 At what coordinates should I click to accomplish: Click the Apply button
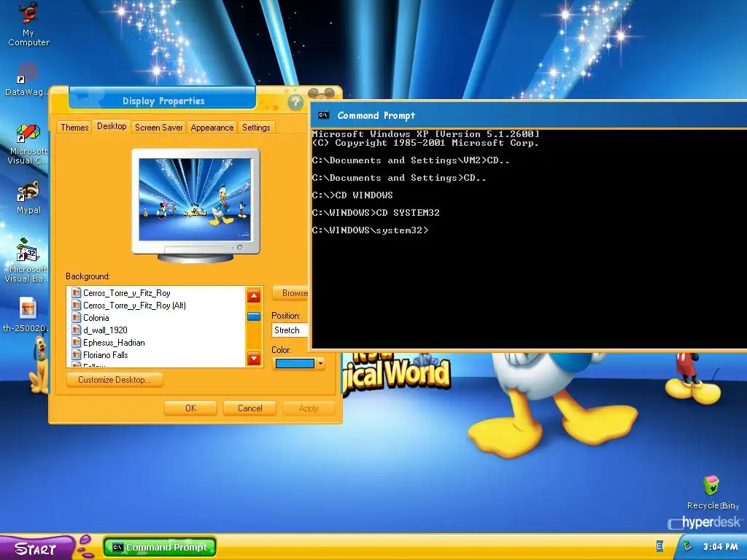(309, 408)
